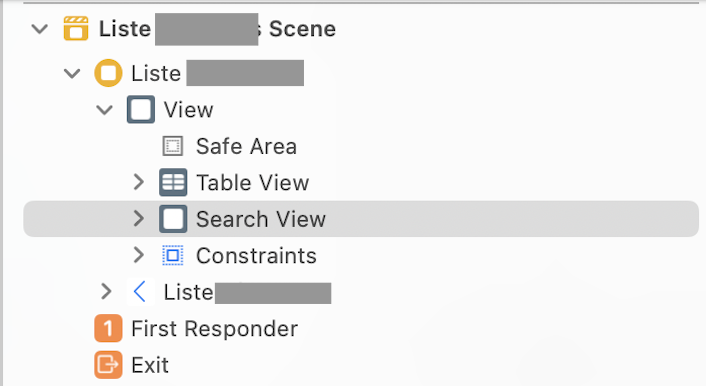Click the View square icon
Viewport: 706px width, 386px height.
141,109
